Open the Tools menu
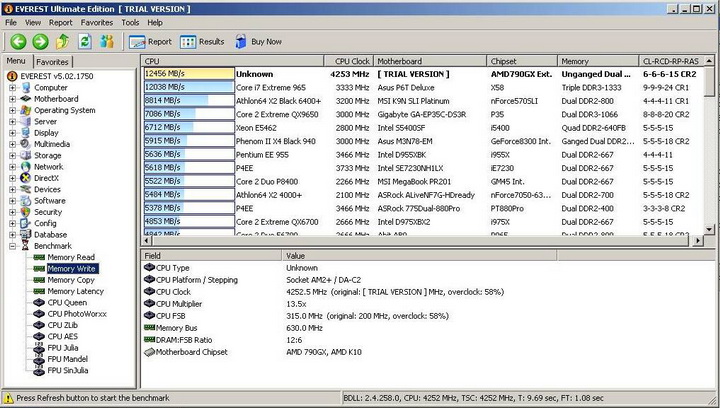720x408 pixels. [x=130, y=22]
